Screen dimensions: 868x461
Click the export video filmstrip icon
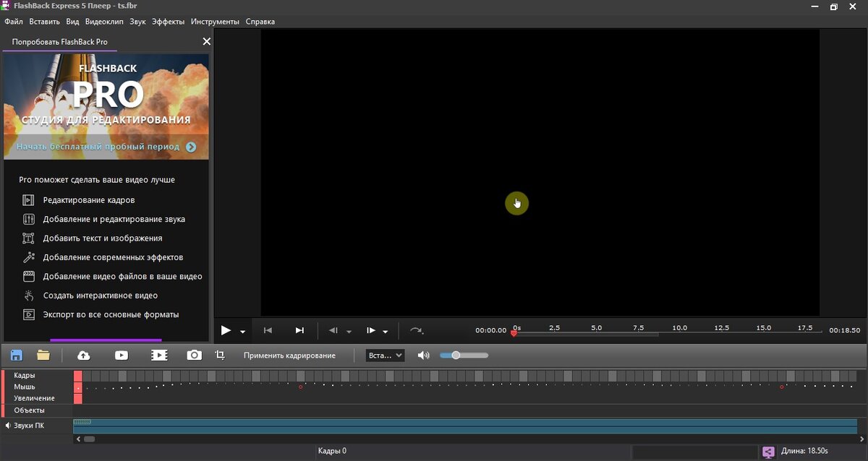159,355
